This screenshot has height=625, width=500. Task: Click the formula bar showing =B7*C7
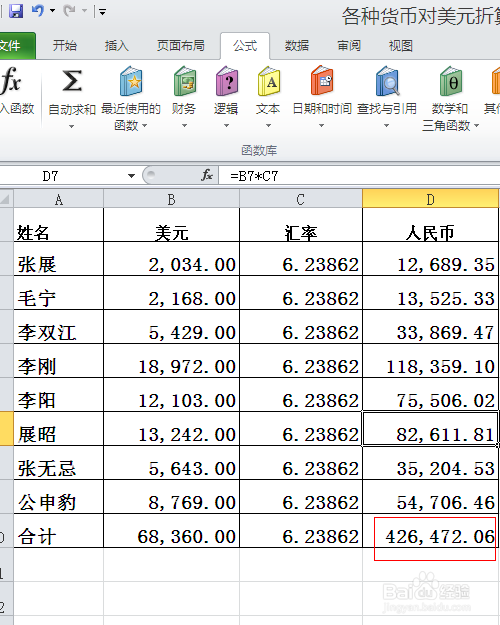tap(359, 176)
